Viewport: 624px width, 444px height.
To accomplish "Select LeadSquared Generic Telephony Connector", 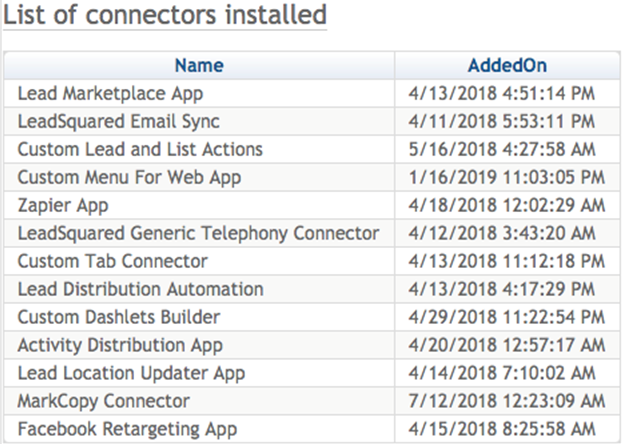I will [x=198, y=234].
